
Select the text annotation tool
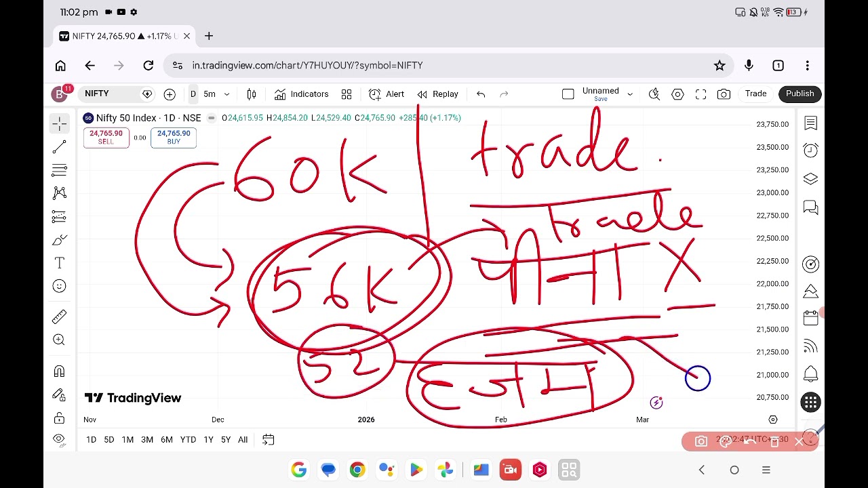point(60,263)
